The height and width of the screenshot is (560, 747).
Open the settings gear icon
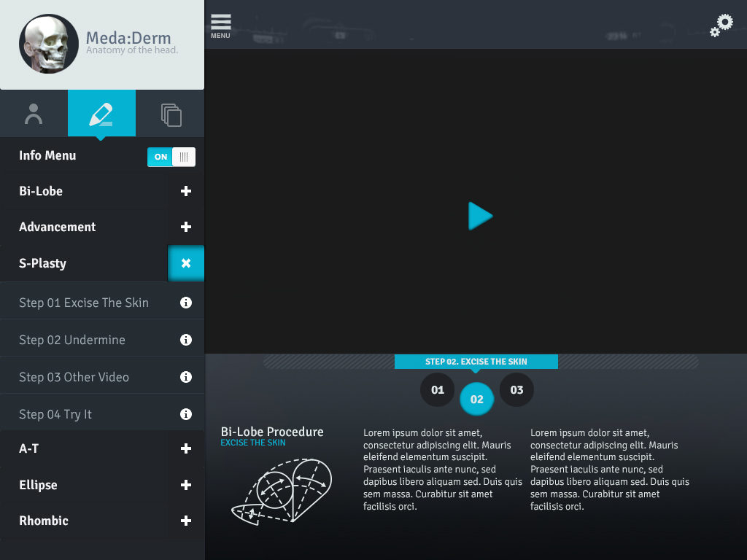[x=721, y=24]
